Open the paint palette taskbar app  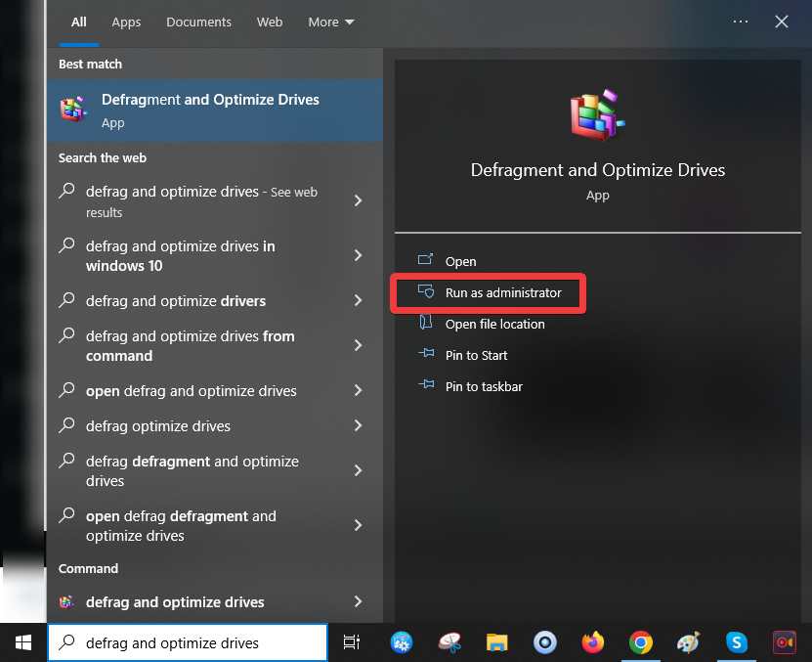pyautogui.click(x=688, y=642)
